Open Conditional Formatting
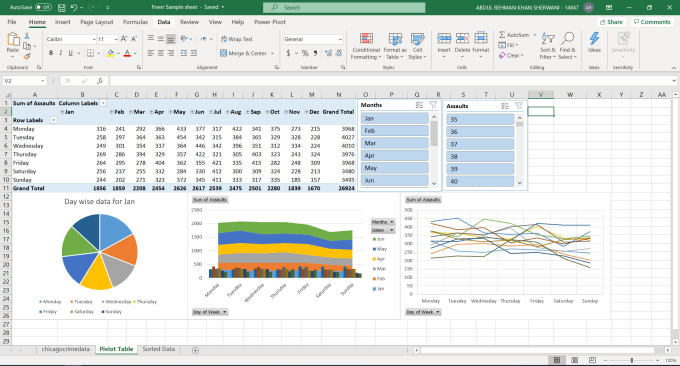This screenshot has height=366, width=680. tap(366, 46)
